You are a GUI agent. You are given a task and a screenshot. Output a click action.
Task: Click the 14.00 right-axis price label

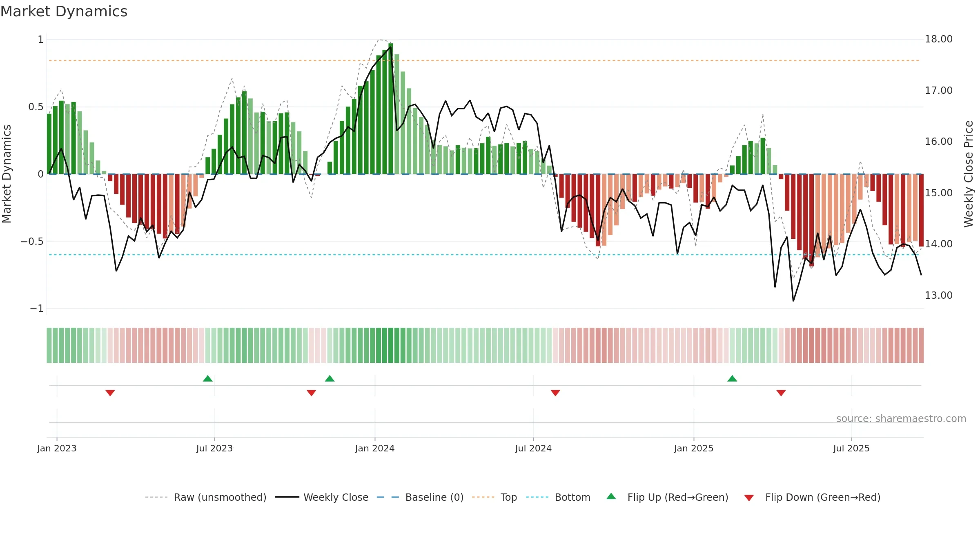click(939, 244)
